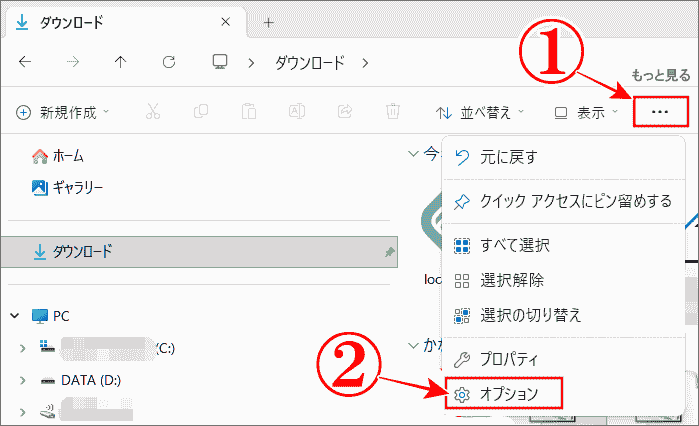This screenshot has width=699, height=426.
Task: Select the (C:) drive entry
Action: click(x=107, y=348)
